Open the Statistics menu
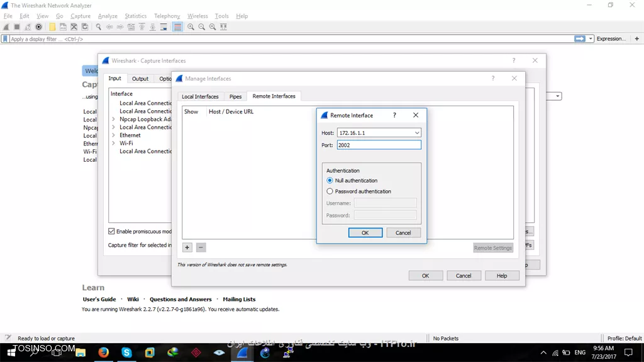This screenshot has height=362, width=644. pos(136,16)
